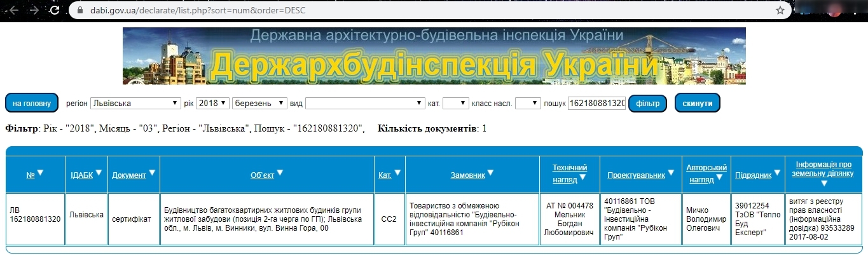Click the browser address bar URL
This screenshot has height=258, width=868.
(x=197, y=10)
